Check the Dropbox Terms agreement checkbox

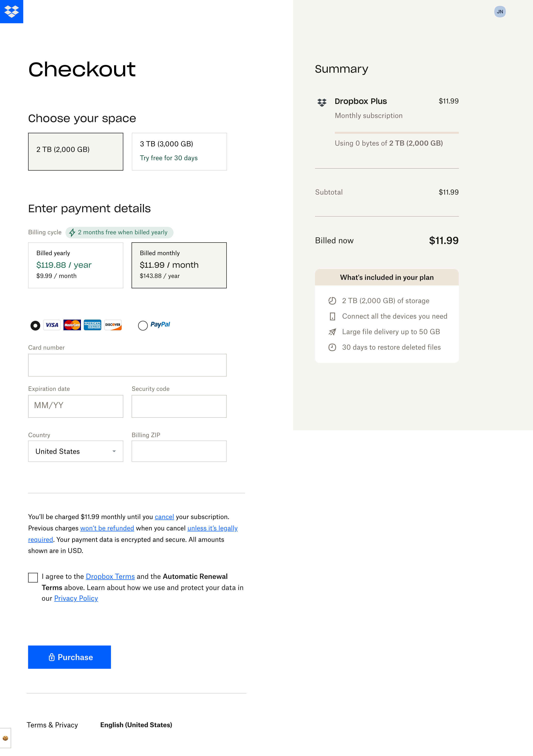point(33,577)
